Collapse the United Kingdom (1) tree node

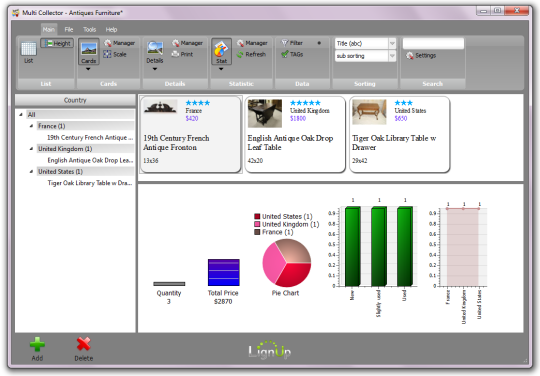(31, 148)
